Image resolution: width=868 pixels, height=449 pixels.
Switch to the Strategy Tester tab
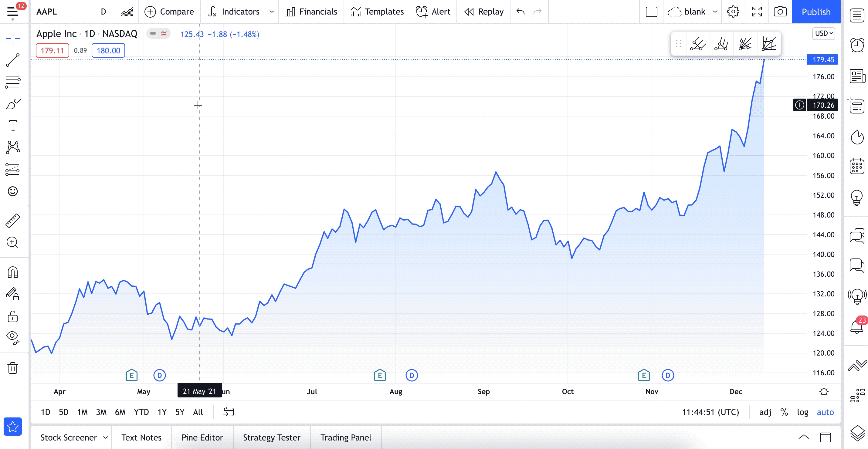tap(271, 437)
